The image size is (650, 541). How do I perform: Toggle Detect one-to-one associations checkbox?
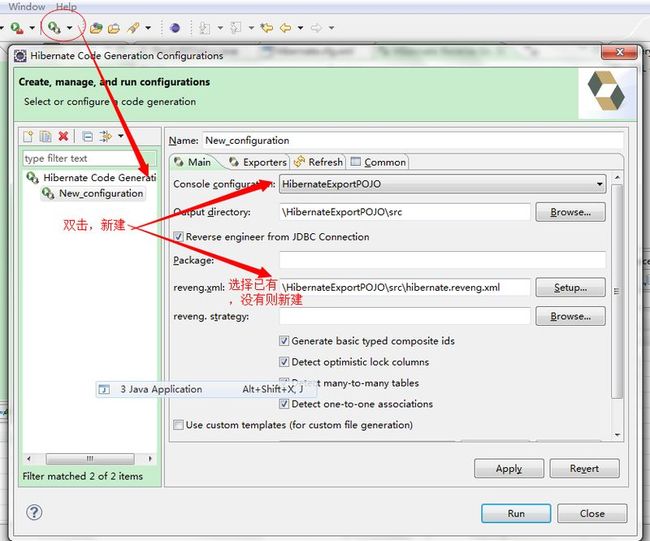coord(284,404)
